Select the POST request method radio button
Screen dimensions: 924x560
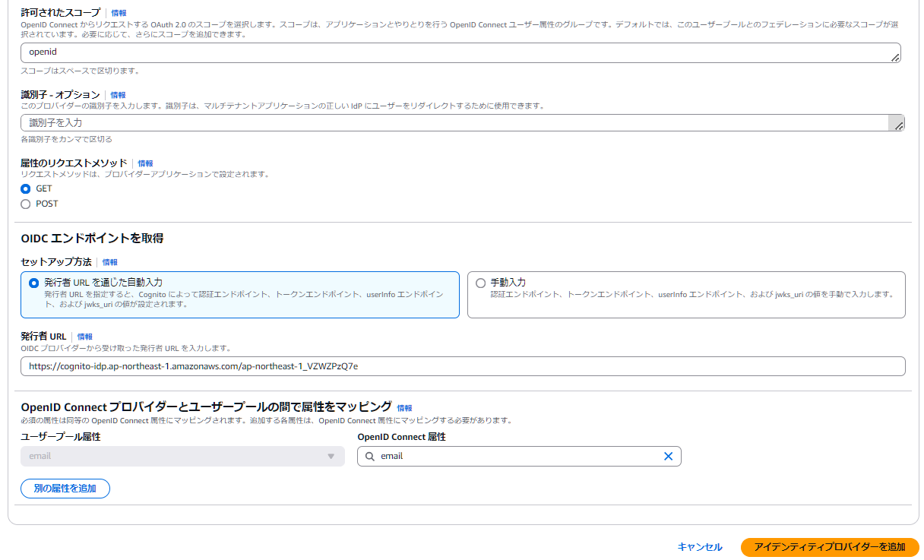(26, 204)
